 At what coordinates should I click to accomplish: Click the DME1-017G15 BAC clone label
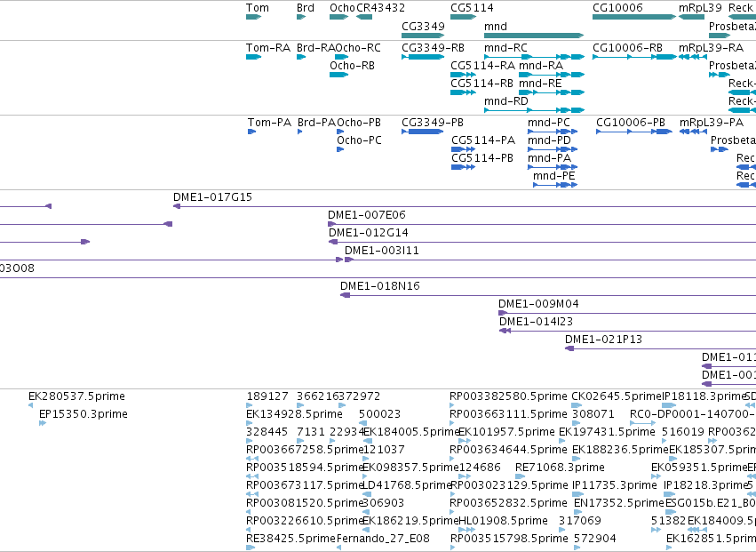click(x=212, y=197)
